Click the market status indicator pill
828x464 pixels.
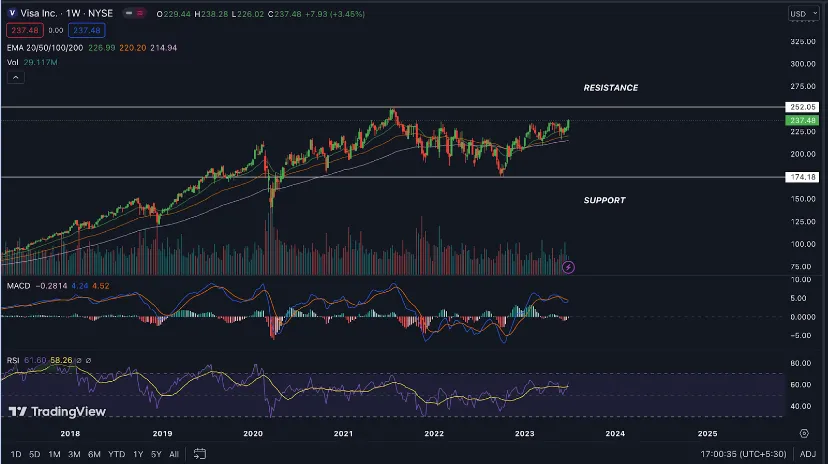[x=134, y=13]
